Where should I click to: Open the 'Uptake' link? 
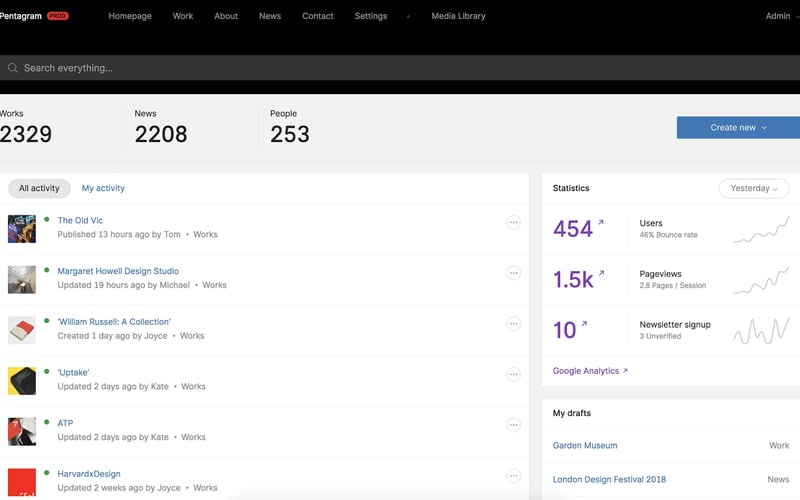tap(73, 372)
